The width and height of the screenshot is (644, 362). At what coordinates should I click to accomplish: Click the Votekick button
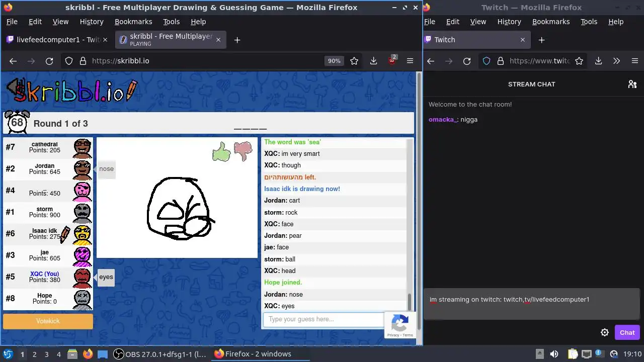(48, 321)
